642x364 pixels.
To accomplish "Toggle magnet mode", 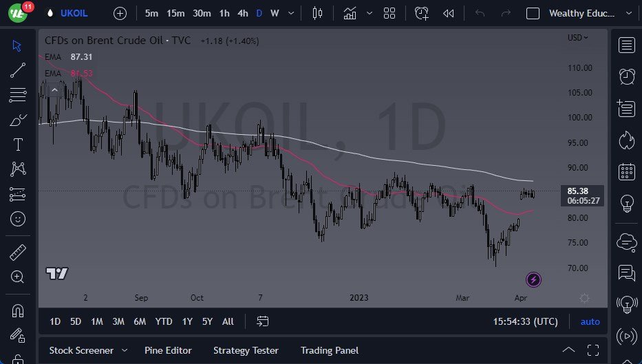I will point(18,311).
